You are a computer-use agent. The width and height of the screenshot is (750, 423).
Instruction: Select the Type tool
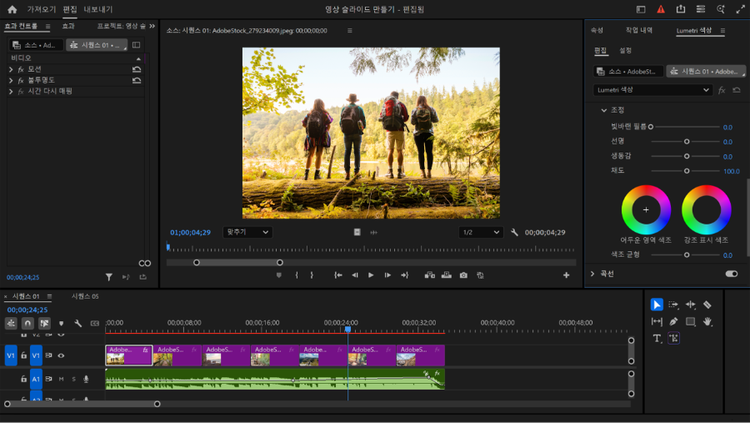657,339
